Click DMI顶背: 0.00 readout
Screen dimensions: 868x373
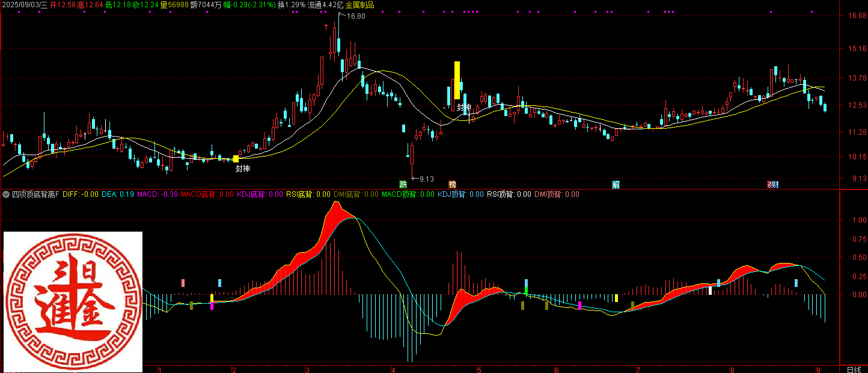[557, 194]
